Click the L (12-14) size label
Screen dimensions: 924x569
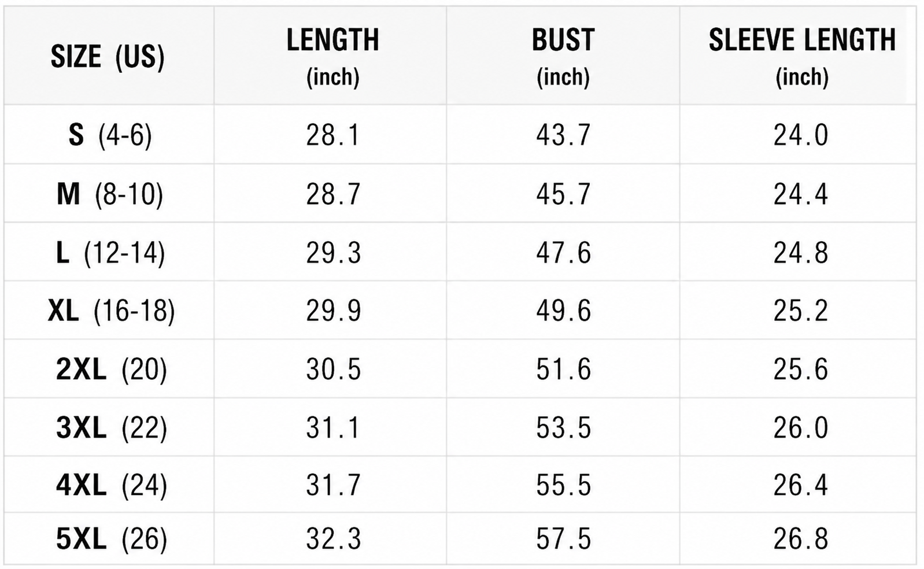pos(110,253)
